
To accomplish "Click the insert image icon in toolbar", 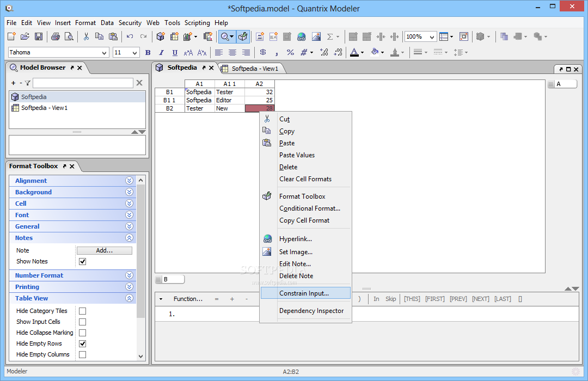I will tap(316, 36).
